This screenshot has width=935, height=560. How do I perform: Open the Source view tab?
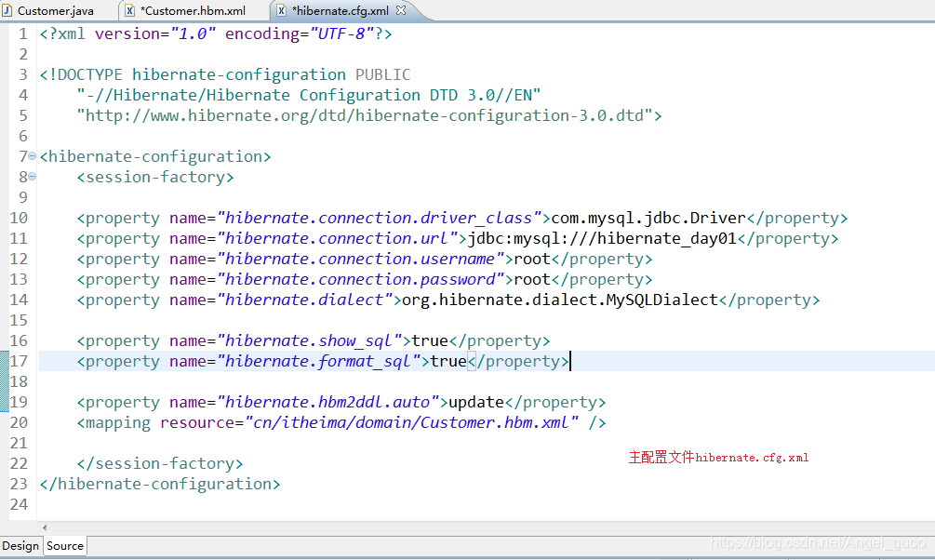coord(65,546)
